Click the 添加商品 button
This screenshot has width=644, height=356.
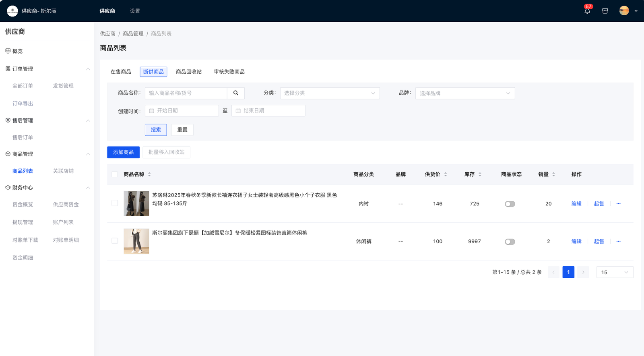pyautogui.click(x=123, y=152)
